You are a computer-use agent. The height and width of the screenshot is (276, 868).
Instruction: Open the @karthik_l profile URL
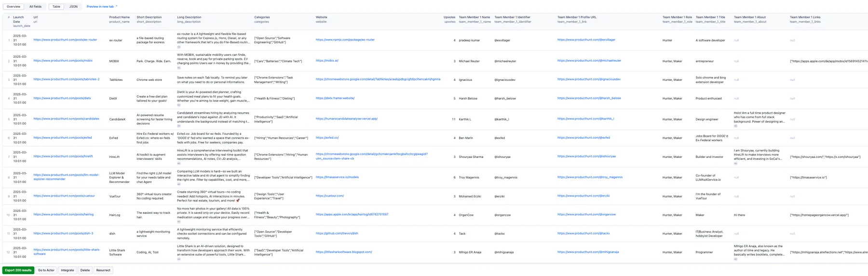click(x=586, y=119)
